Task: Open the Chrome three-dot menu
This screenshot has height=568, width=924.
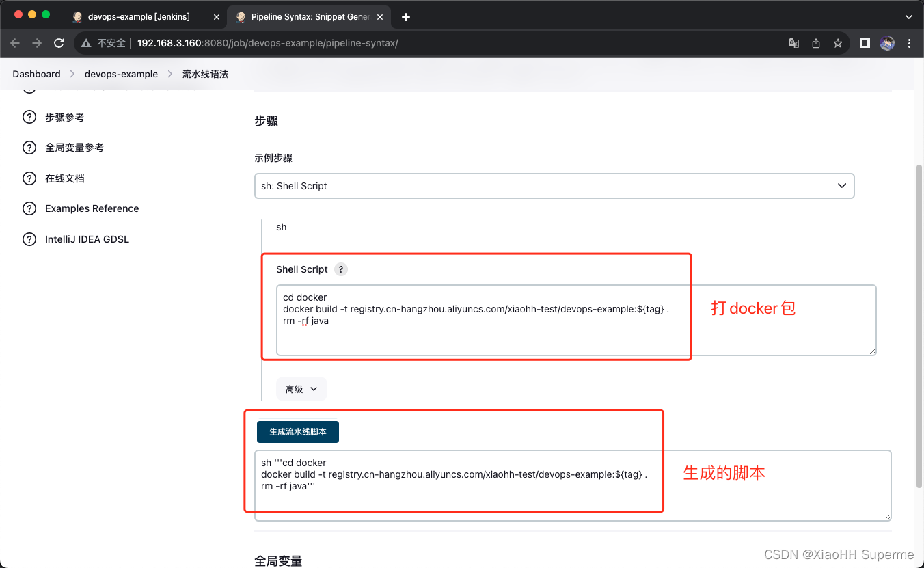Action: coord(909,43)
